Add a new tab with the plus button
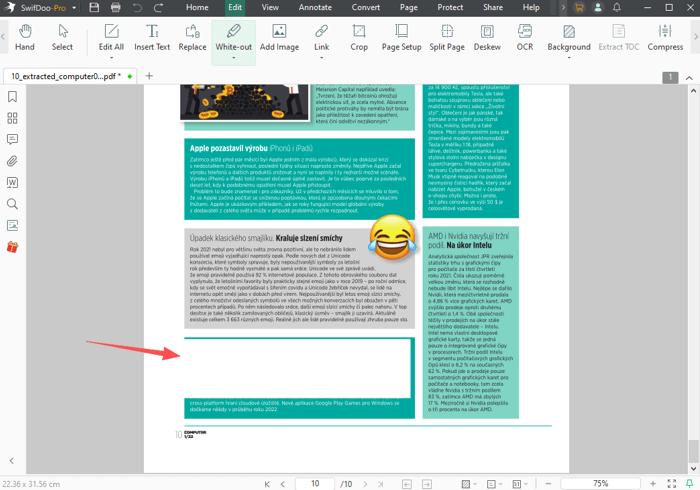This screenshot has height=490, width=700. pos(149,76)
